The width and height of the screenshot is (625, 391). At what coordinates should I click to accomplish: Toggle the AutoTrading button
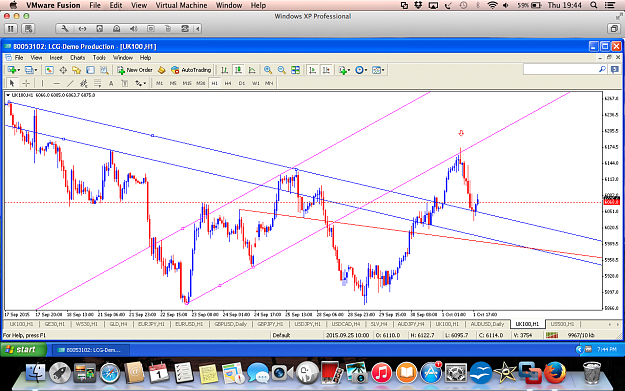(x=191, y=70)
